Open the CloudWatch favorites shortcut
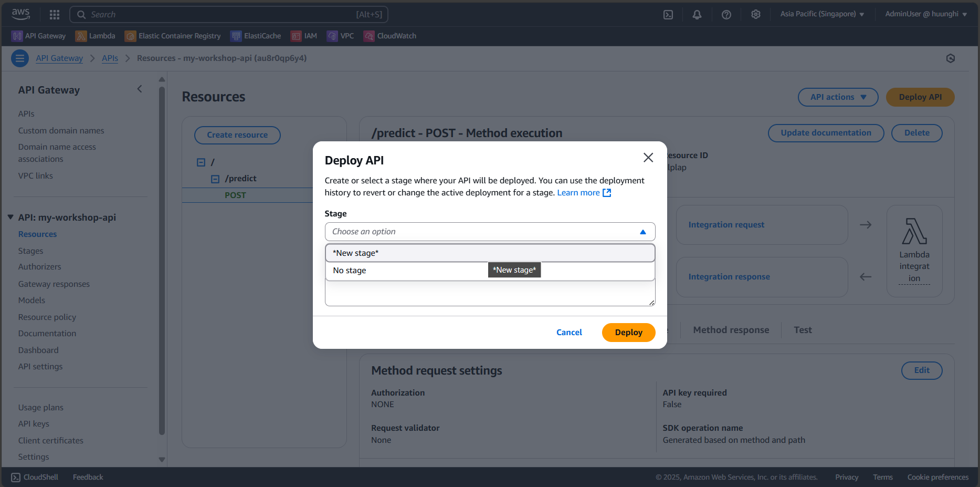The height and width of the screenshot is (487, 980). tap(390, 36)
